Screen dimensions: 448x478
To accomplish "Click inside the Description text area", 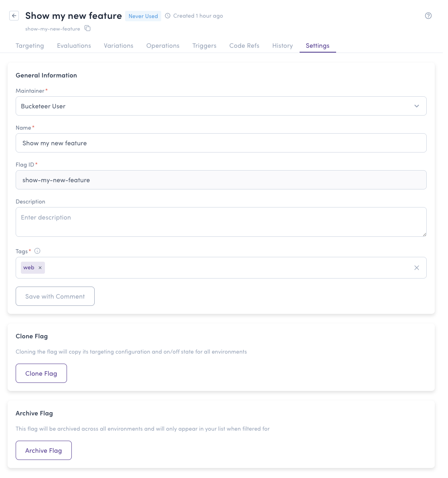I will tap(221, 222).
